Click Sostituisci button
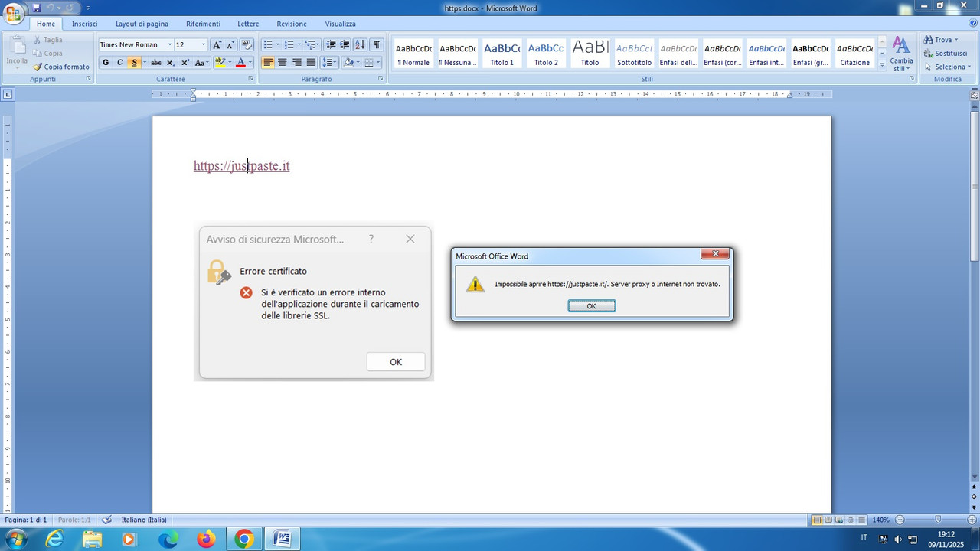This screenshot has width=980, height=551. point(946,54)
